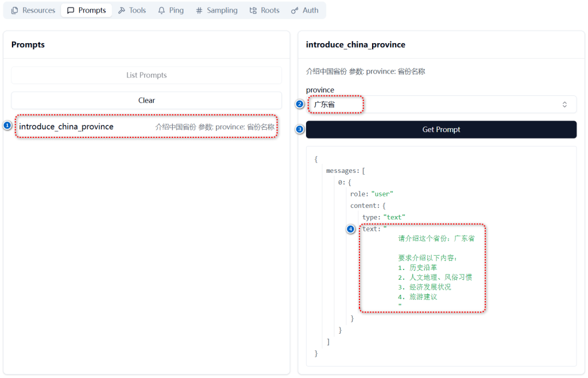Click the Clear button in Prompts panel

click(x=146, y=100)
